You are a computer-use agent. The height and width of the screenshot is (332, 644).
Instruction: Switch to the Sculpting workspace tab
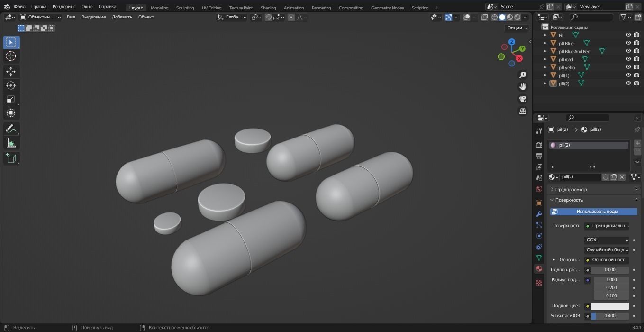click(x=185, y=8)
